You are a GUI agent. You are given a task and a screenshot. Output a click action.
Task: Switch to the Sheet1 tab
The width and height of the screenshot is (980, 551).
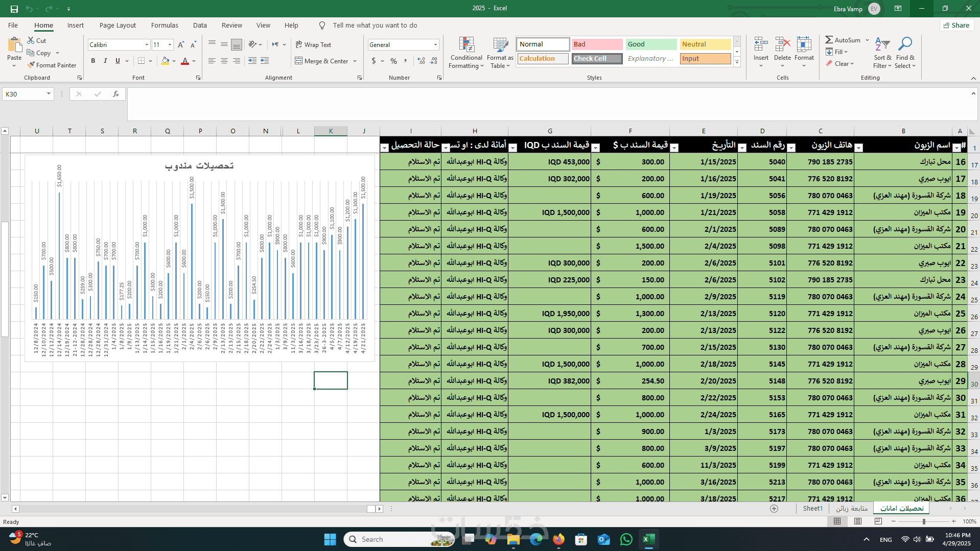click(812, 508)
